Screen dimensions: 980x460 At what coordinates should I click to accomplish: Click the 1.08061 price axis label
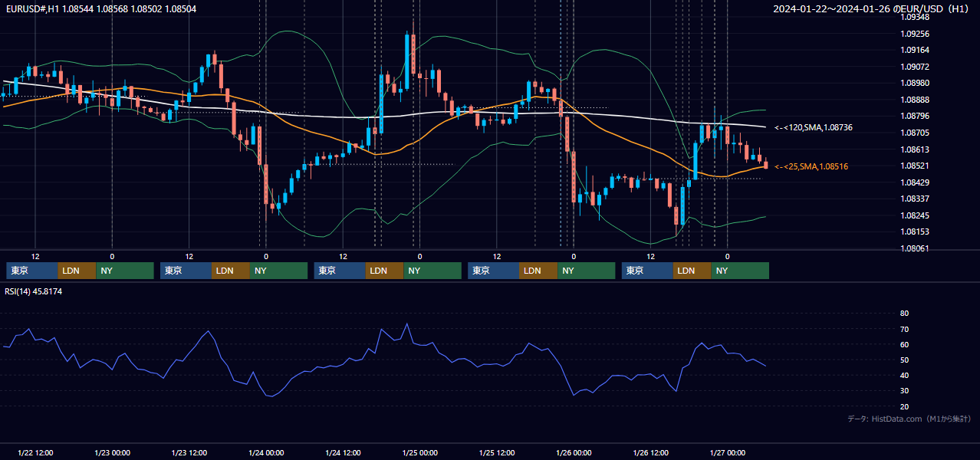(x=915, y=248)
